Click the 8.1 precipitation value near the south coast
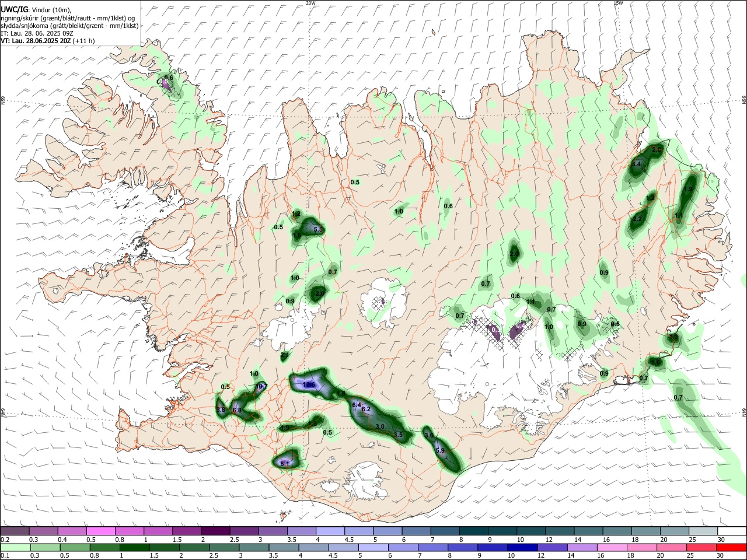 tap(285, 464)
